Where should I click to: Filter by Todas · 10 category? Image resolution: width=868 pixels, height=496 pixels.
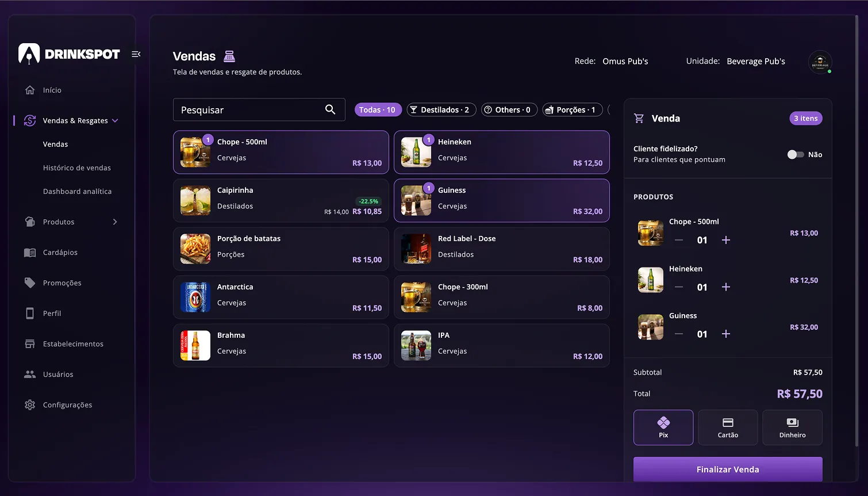[x=377, y=110]
